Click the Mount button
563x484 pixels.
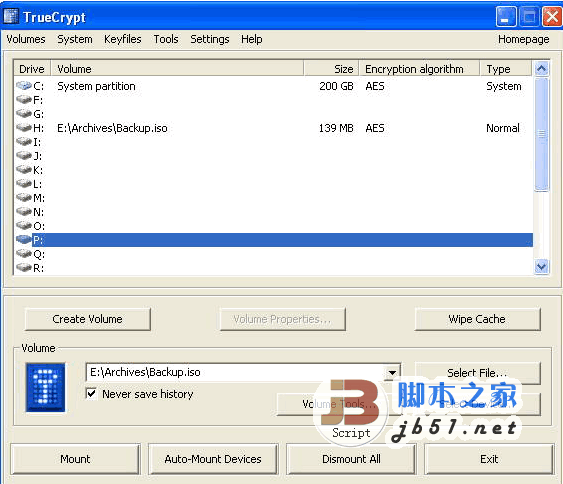click(x=75, y=459)
